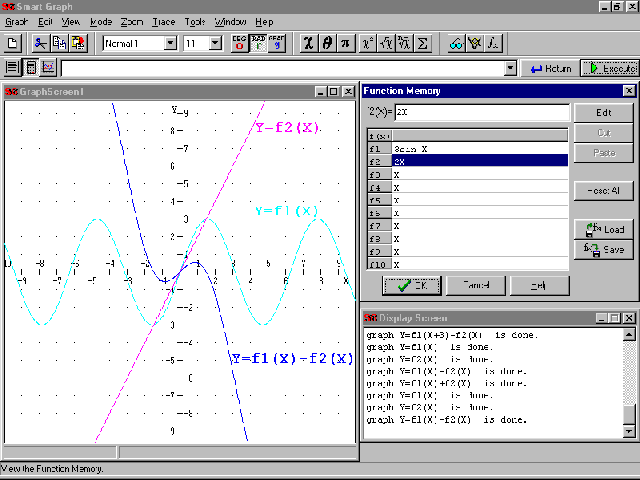Open the Trace menu
The height and width of the screenshot is (480, 640).
163,21
